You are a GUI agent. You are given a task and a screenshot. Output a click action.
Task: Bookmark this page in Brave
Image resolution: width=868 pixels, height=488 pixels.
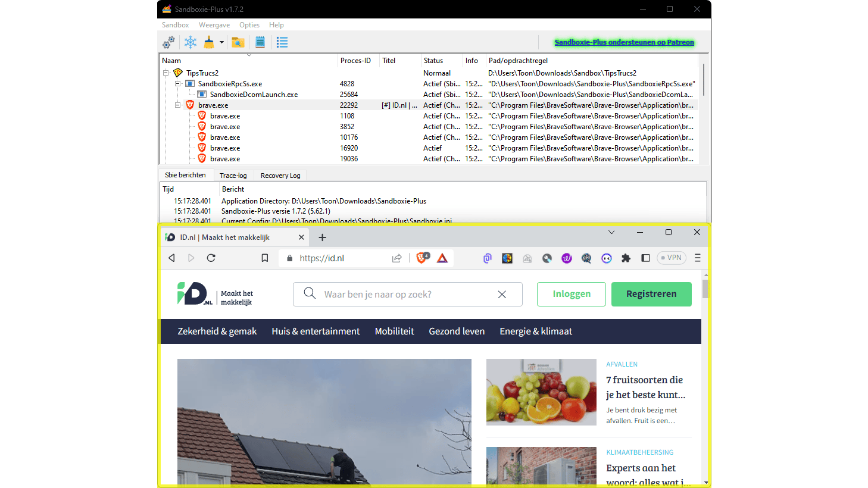(x=265, y=258)
